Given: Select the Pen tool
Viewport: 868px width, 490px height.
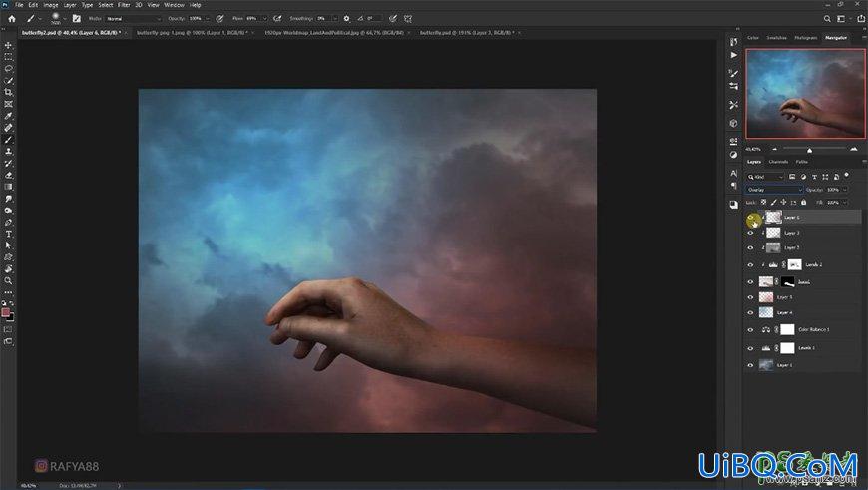Looking at the screenshot, I should coord(8,222).
